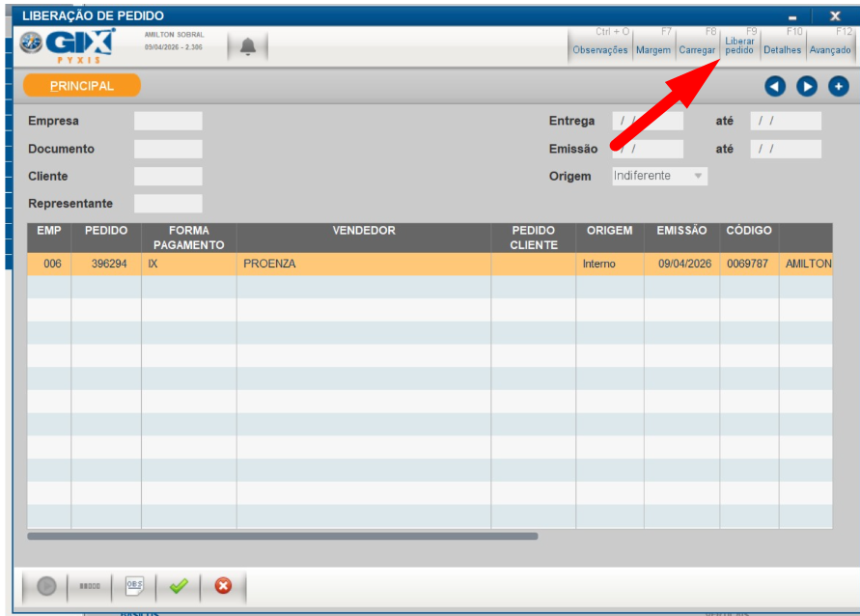Confirm with the green checkmark icon
This screenshot has width=860, height=616.
[x=179, y=586]
